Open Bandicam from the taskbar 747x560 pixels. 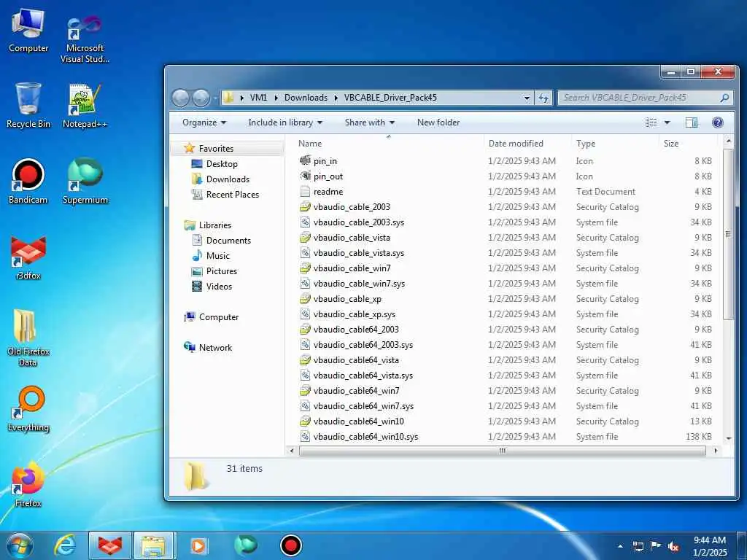pos(290,545)
